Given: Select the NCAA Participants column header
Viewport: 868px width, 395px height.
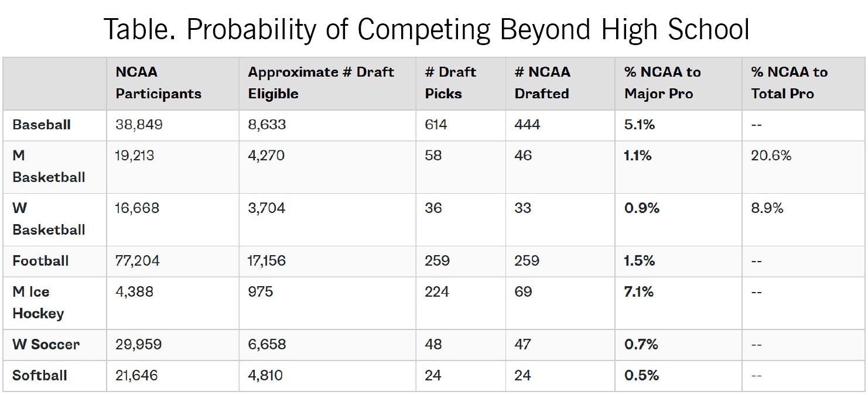Looking at the screenshot, I should coord(158,83).
